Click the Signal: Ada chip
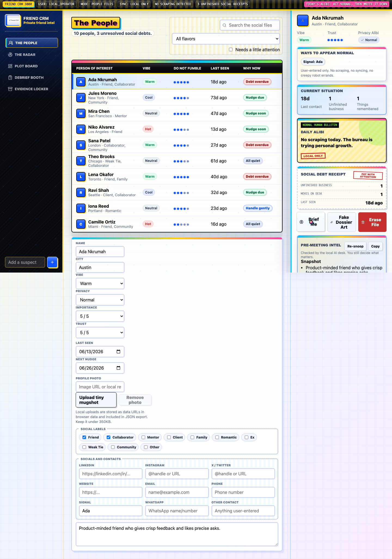The image size is (392, 559). [x=313, y=62]
